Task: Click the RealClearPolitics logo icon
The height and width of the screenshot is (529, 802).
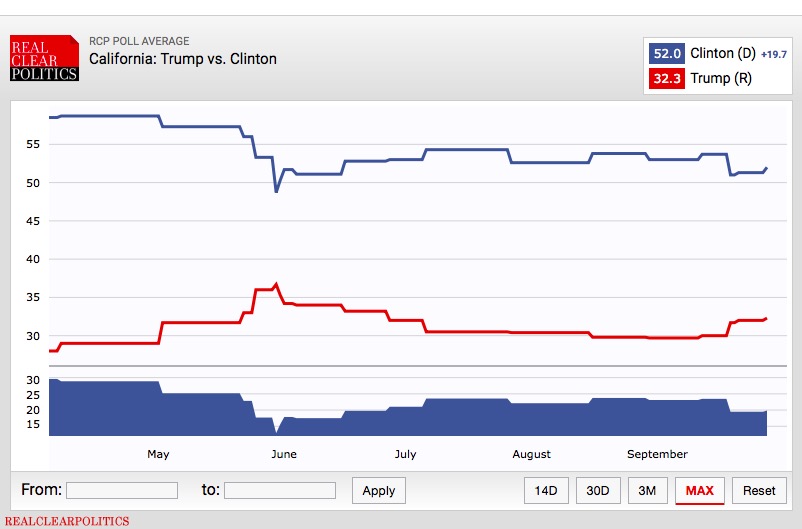Action: (44, 58)
